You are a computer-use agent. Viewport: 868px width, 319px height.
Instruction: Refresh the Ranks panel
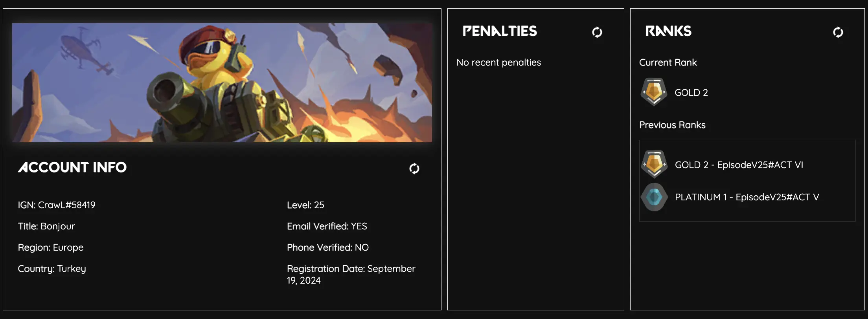pyautogui.click(x=838, y=32)
